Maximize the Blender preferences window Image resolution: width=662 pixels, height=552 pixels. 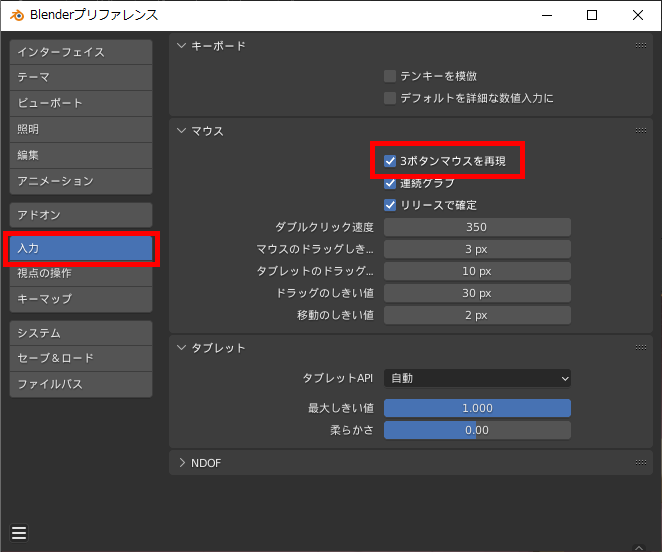pyautogui.click(x=592, y=15)
